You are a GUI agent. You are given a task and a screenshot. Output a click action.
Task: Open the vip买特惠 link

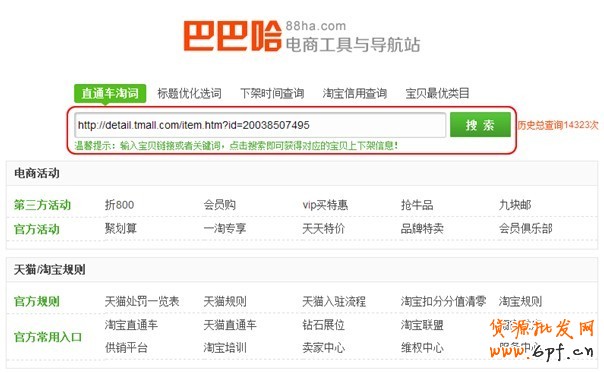click(325, 205)
